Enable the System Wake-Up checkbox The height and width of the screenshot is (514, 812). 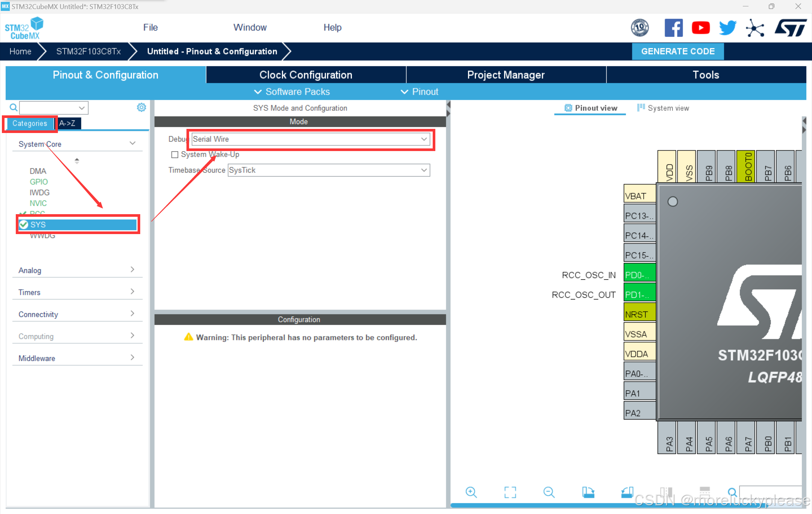(x=175, y=154)
